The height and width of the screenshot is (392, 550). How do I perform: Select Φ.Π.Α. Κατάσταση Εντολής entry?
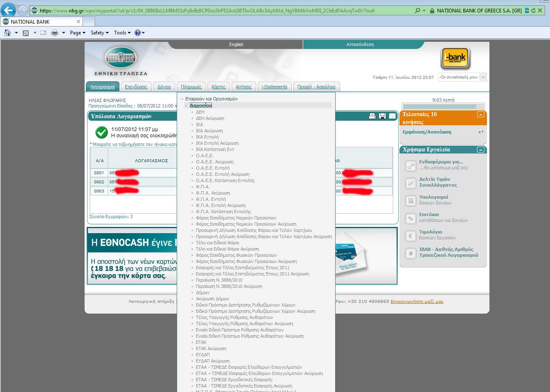click(223, 212)
